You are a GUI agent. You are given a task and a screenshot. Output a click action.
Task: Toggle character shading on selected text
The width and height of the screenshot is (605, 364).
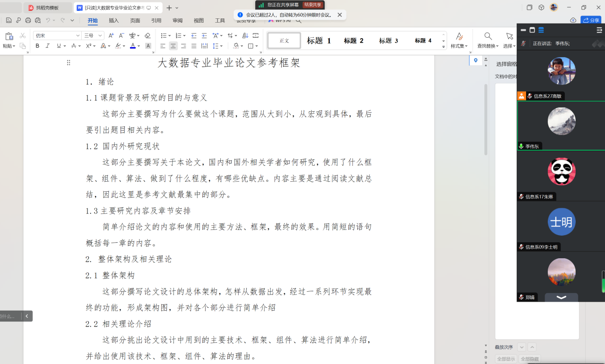point(148,46)
